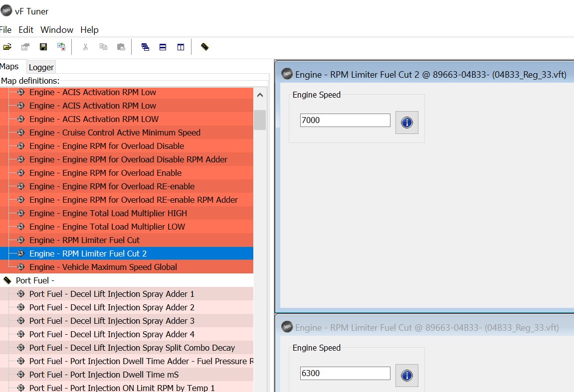This screenshot has height=392, width=574.
Task: Open the File menu
Action: pos(5,29)
